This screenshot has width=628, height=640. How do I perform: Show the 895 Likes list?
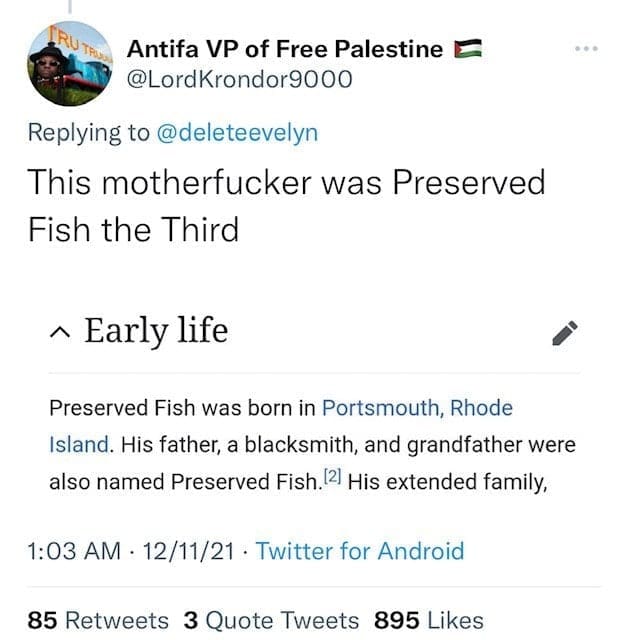(428, 620)
